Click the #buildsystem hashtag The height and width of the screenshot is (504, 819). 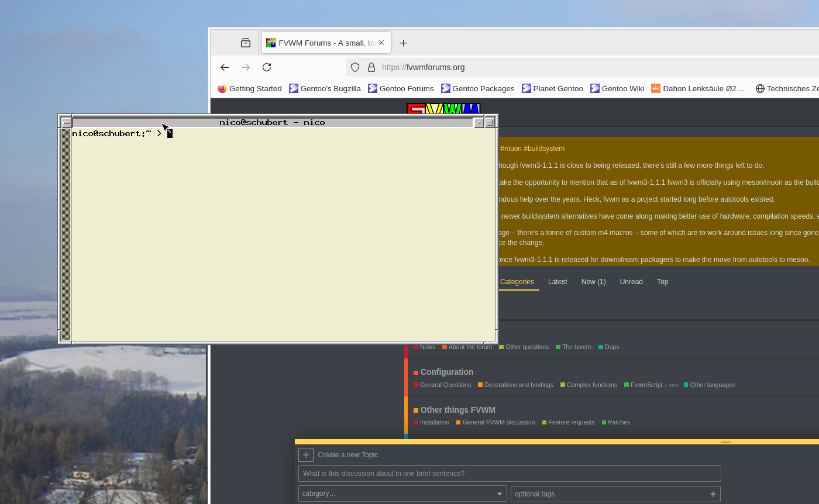544,149
